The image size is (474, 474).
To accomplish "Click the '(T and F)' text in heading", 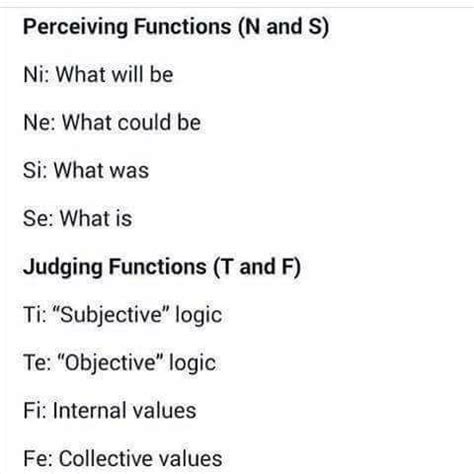I will click(257, 267).
